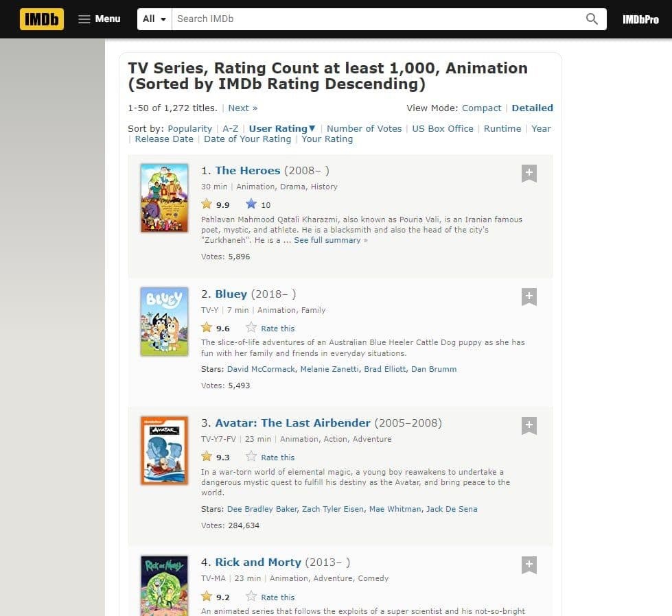Click the Rick and Morty poster thumbnail
The image size is (672, 616).
click(x=164, y=586)
